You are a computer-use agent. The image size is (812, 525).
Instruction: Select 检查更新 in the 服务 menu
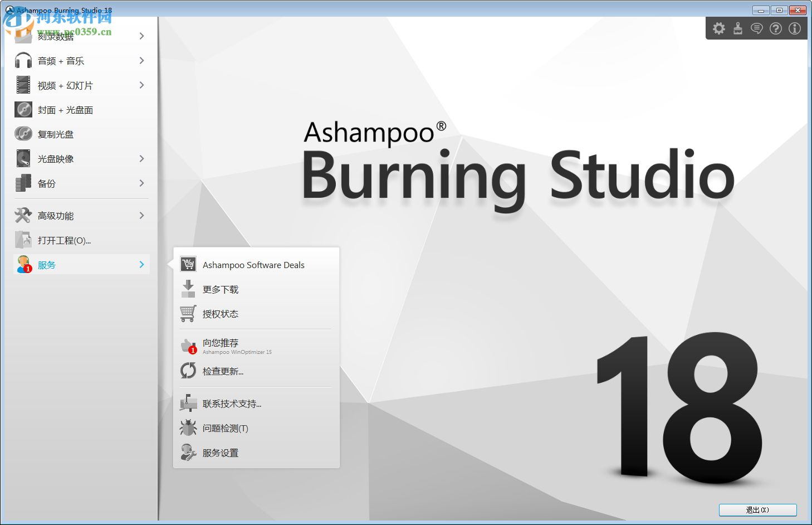pos(222,371)
